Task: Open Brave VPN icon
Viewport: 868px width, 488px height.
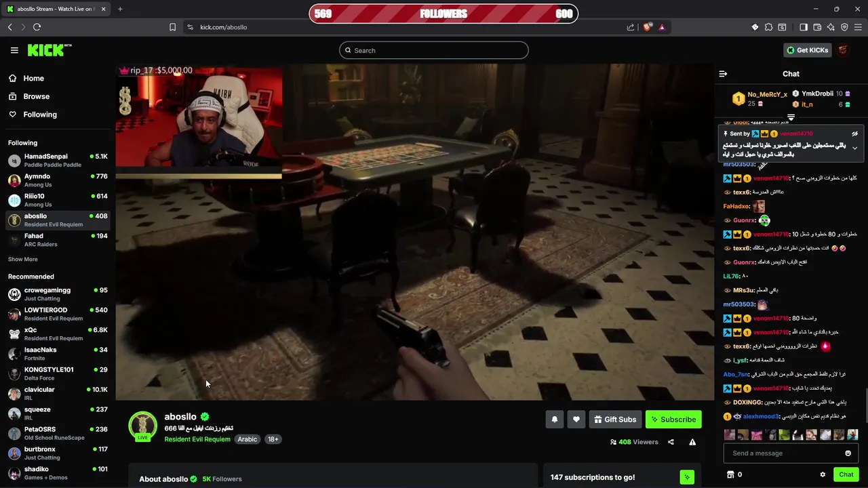Action: tap(844, 27)
